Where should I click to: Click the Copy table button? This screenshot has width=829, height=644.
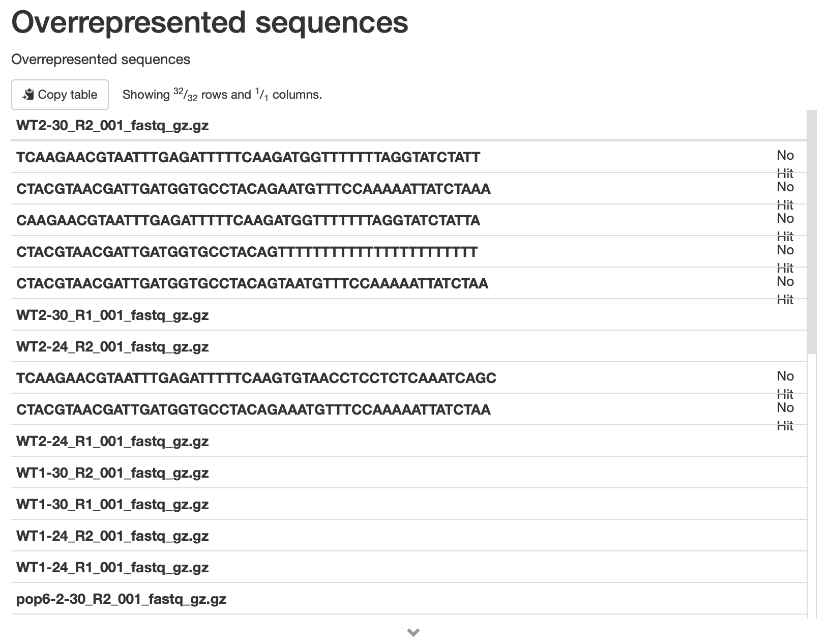(x=60, y=95)
